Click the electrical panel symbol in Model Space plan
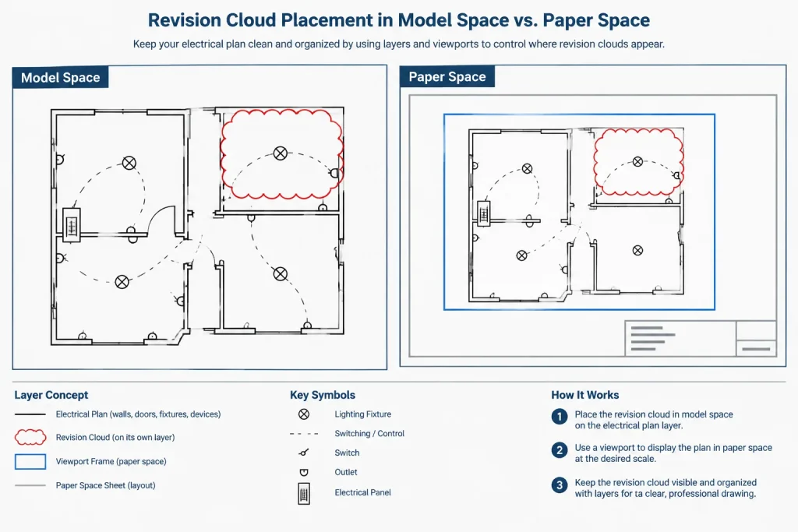The width and height of the screenshot is (798, 532). (x=71, y=224)
